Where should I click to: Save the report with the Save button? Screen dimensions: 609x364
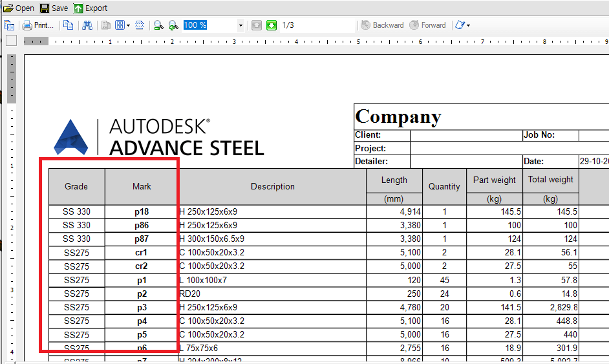click(54, 8)
